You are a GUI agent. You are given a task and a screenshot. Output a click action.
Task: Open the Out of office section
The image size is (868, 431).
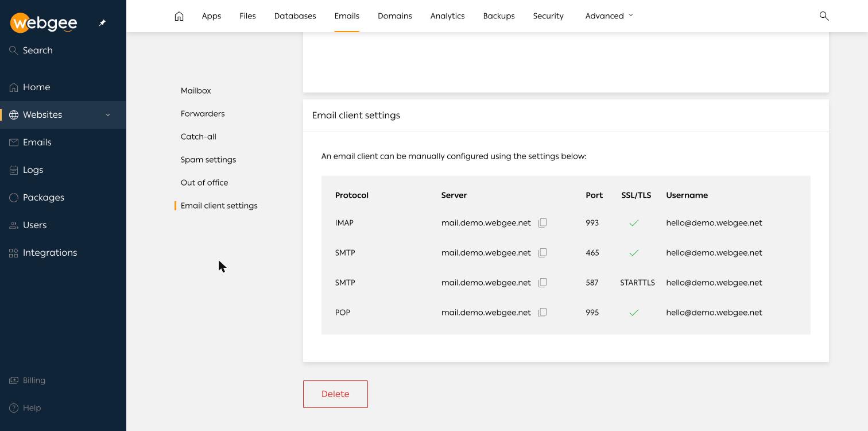(x=204, y=183)
